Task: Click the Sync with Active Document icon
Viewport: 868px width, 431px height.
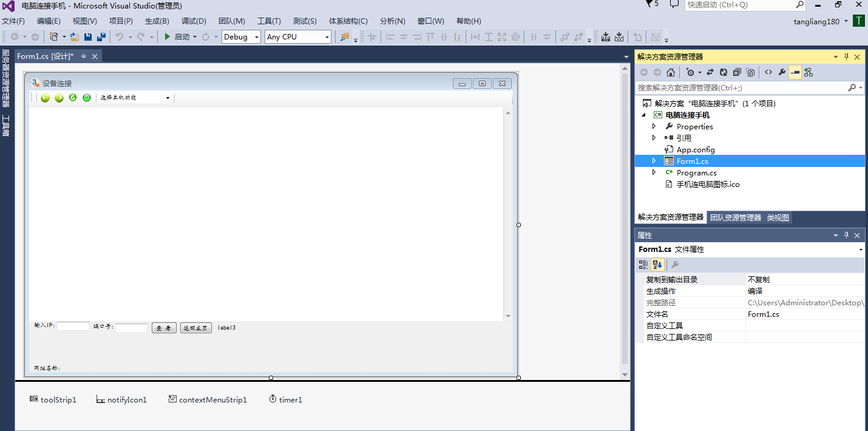Action: (710, 72)
